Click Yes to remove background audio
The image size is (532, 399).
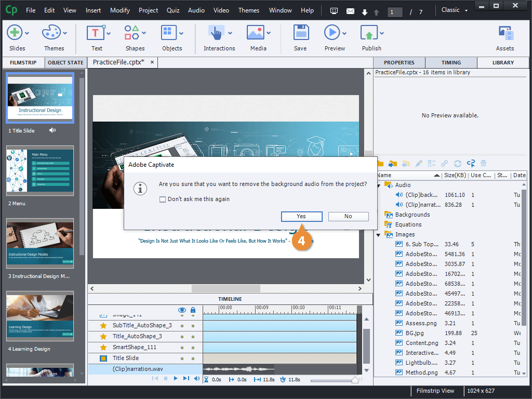coord(301,217)
